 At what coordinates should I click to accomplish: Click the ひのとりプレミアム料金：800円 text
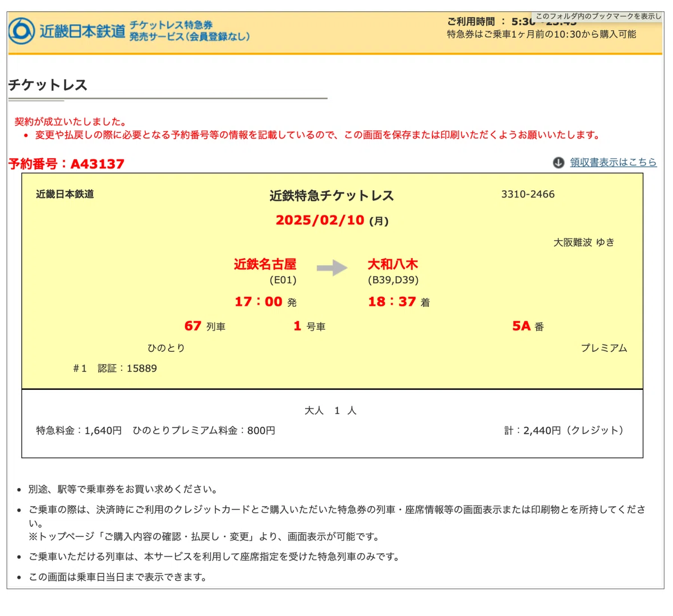(x=204, y=430)
